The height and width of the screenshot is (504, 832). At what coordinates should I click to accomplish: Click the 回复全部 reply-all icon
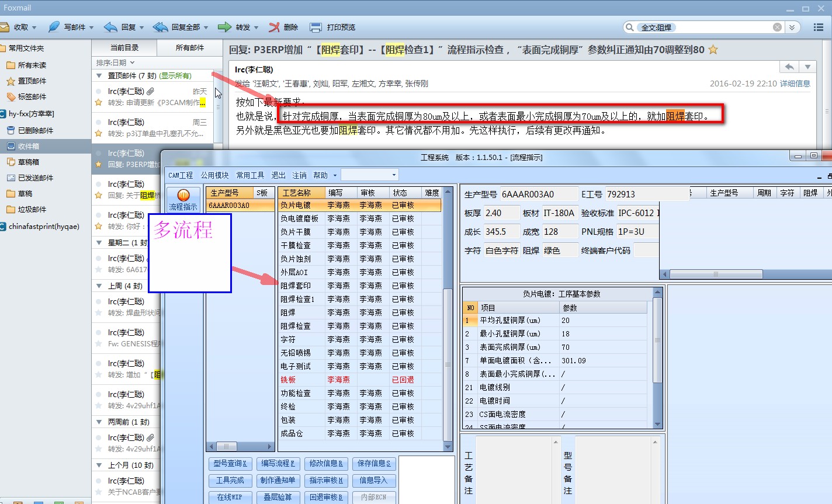tap(160, 27)
